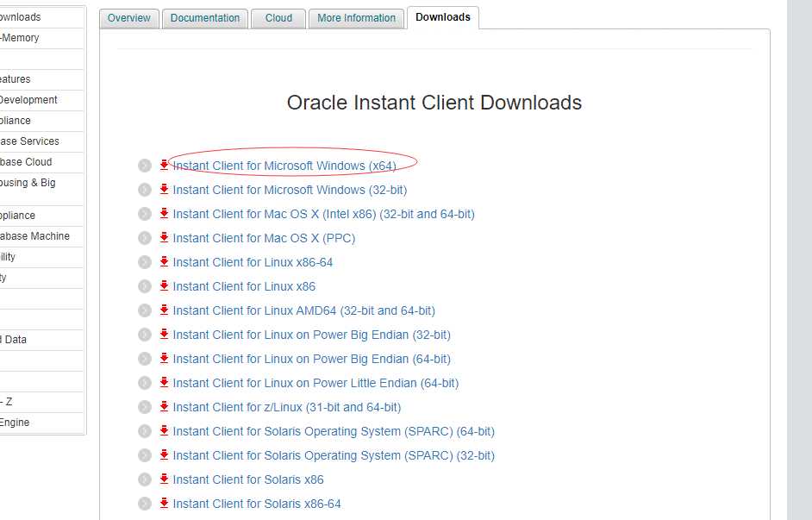
Task: Open the Cloud tab
Action: [x=278, y=18]
